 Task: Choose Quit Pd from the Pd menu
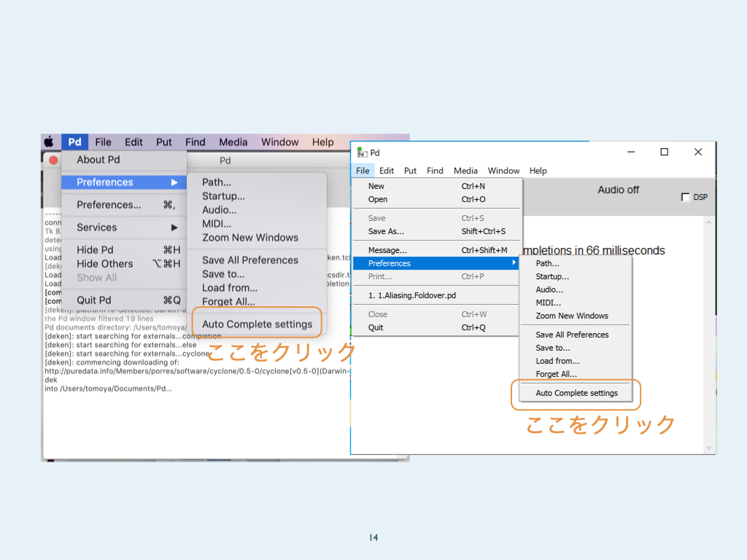pyautogui.click(x=94, y=300)
